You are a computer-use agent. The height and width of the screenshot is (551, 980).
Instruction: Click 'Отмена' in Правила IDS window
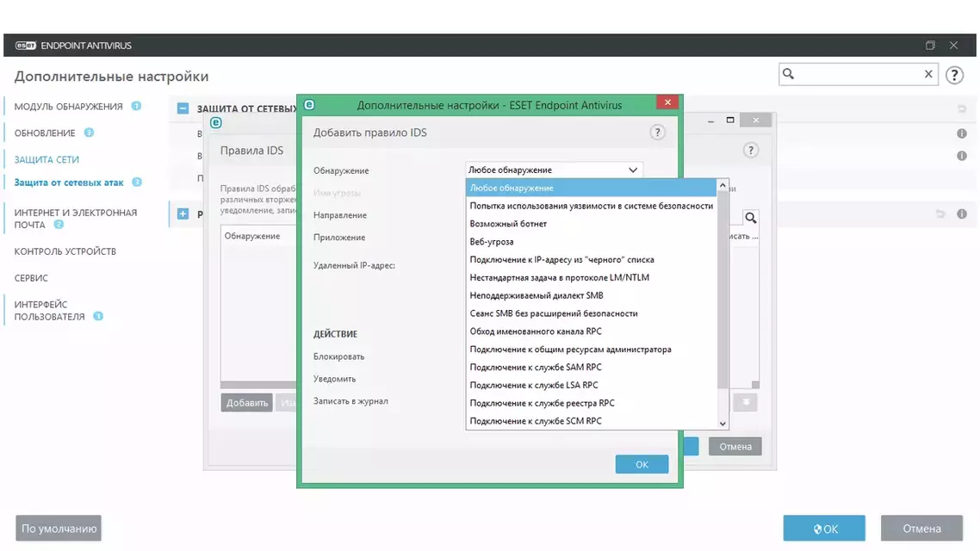(735, 447)
